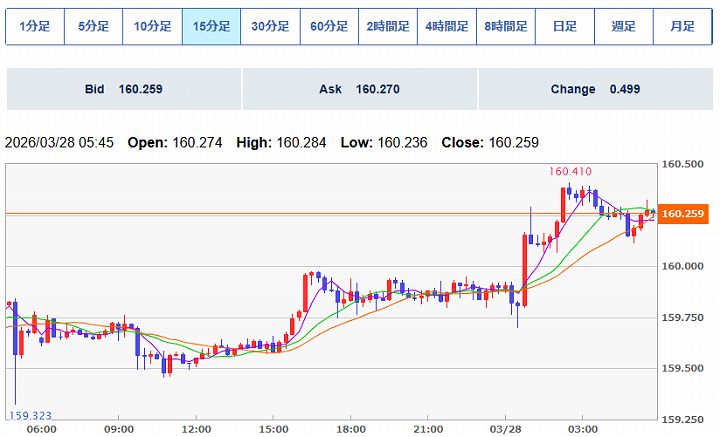Switch to the 週足 weekly tab
The height and width of the screenshot is (437, 720).
pos(624,27)
